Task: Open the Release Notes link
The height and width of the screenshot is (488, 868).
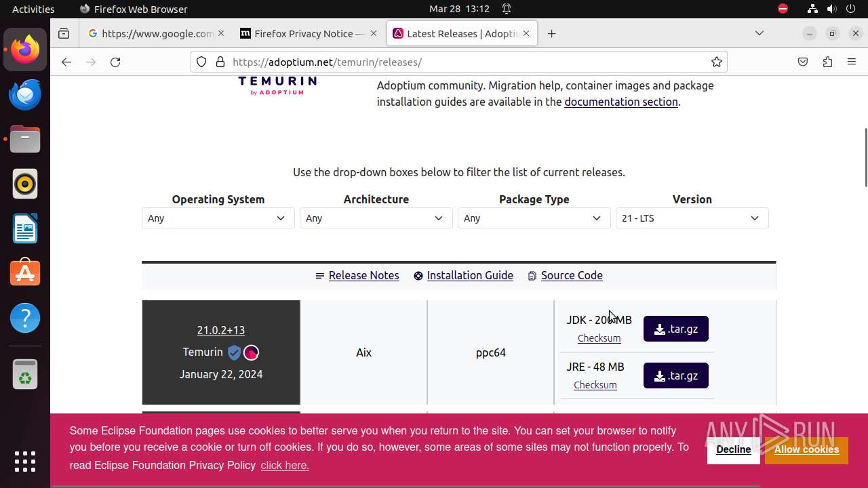Action: coord(363,275)
